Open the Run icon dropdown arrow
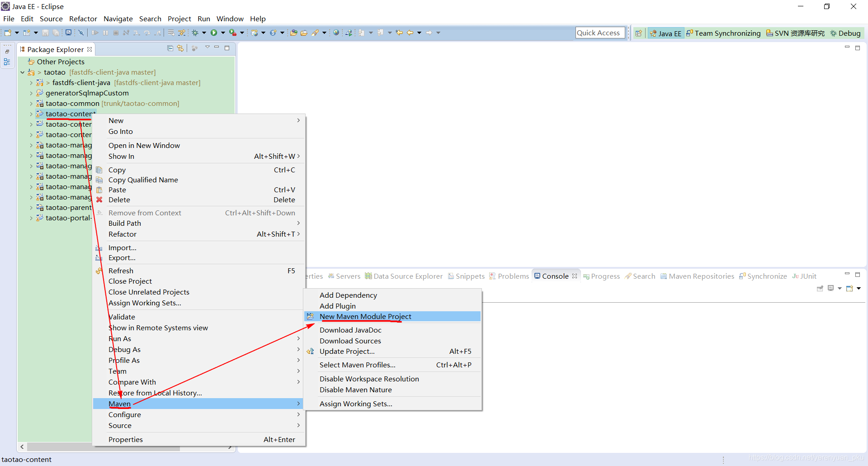Screen dimensions: 868x466 point(223,33)
